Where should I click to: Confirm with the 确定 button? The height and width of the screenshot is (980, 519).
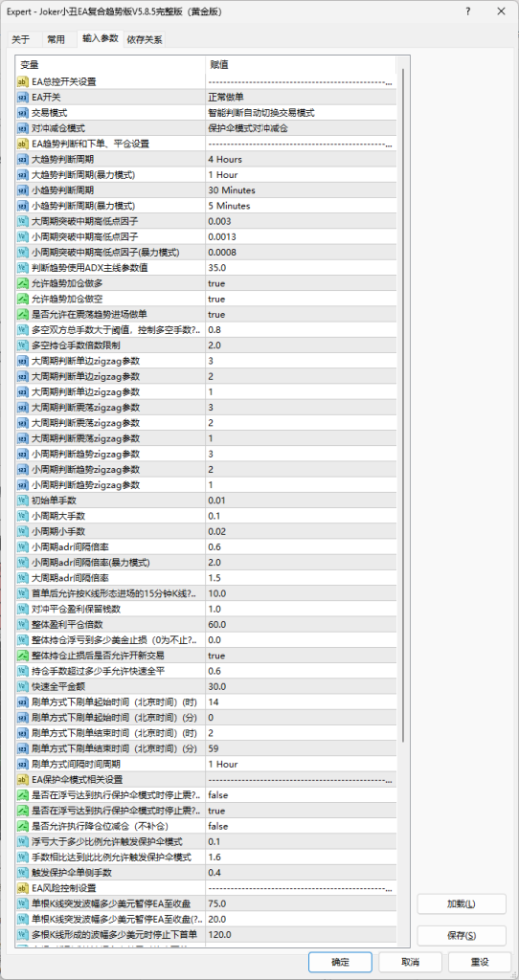[340, 962]
